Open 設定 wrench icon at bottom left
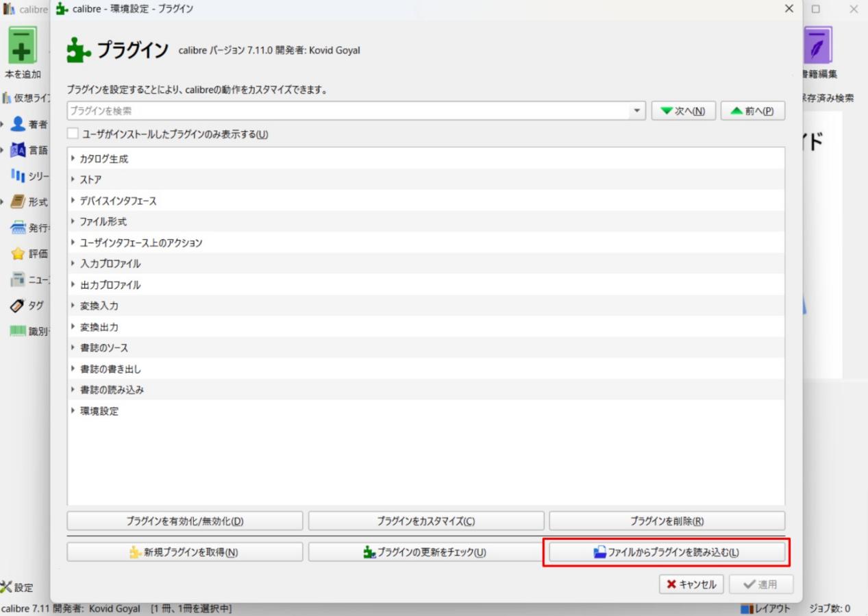This screenshot has height=616, width=868. [6, 587]
